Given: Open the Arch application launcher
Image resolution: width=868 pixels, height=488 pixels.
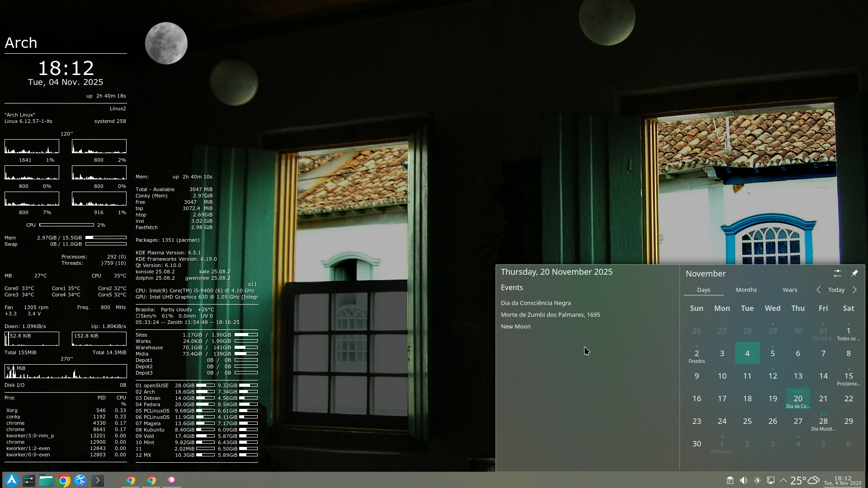Looking at the screenshot, I should [x=12, y=480].
